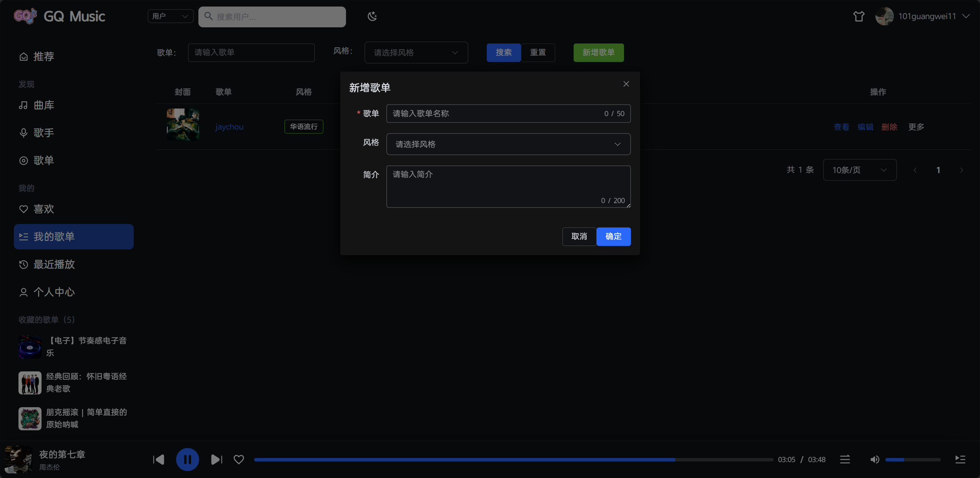The image size is (980, 478).
Task: Skip to the next track
Action: [216, 459]
